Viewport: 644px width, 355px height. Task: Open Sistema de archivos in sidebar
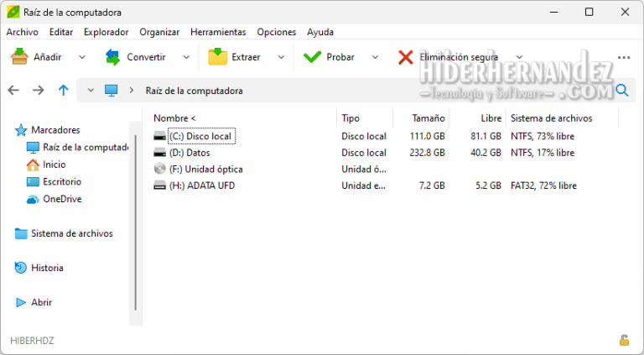[x=71, y=233]
